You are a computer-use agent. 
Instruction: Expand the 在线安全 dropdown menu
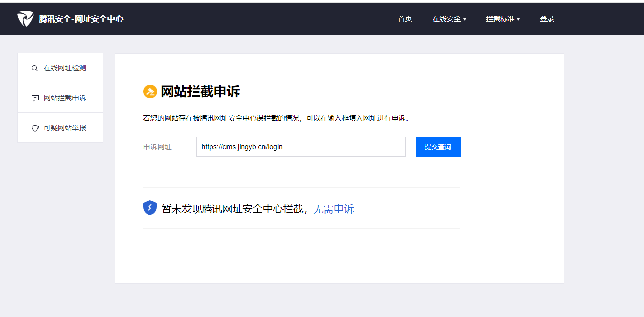(449, 19)
